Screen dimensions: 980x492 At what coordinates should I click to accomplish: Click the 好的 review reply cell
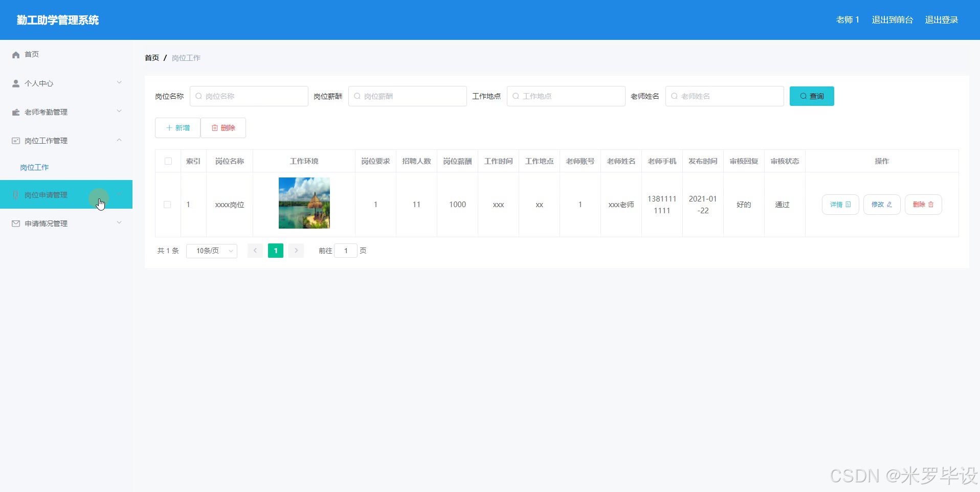[x=744, y=205]
